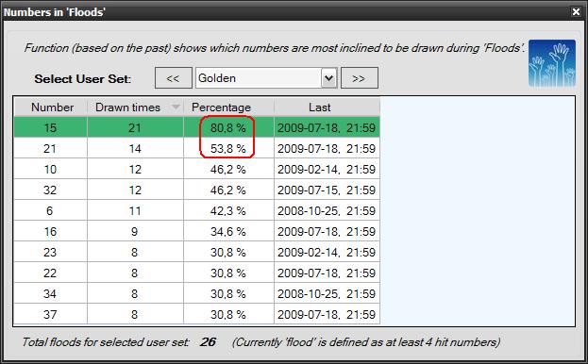Select number 37 in Number column
This screenshot has width=588, height=364.
coord(50,314)
